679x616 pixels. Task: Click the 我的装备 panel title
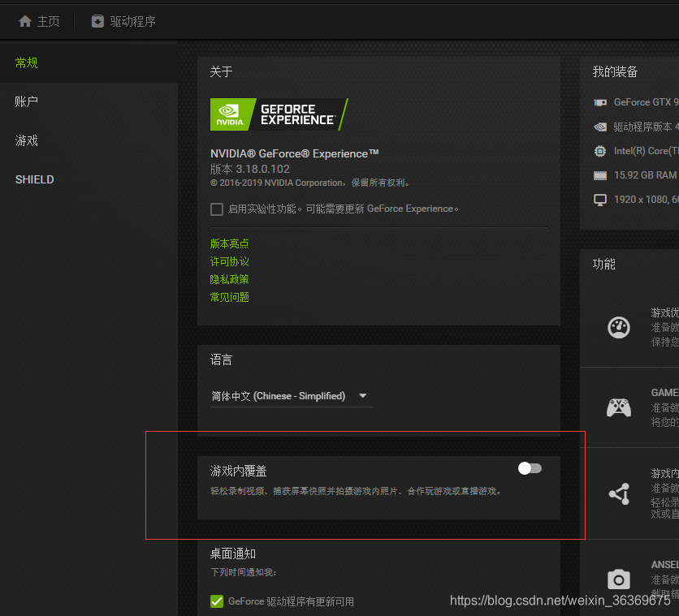(x=615, y=71)
